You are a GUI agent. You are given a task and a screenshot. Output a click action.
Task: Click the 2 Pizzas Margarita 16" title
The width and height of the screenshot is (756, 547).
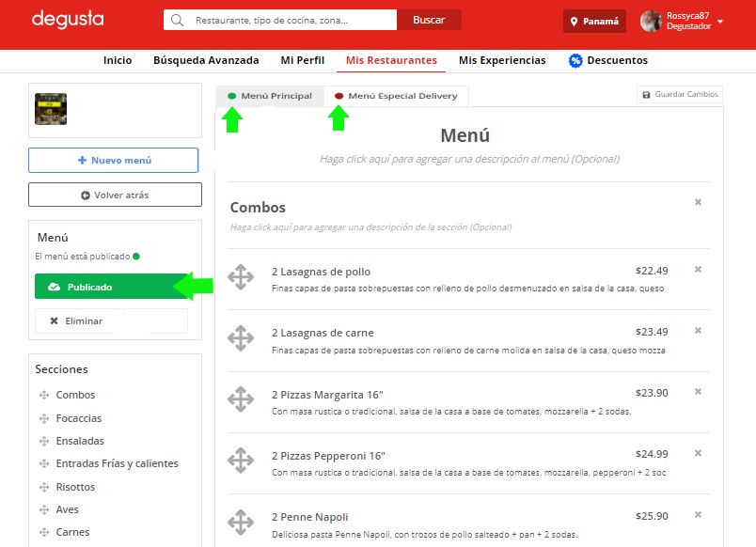point(327,395)
